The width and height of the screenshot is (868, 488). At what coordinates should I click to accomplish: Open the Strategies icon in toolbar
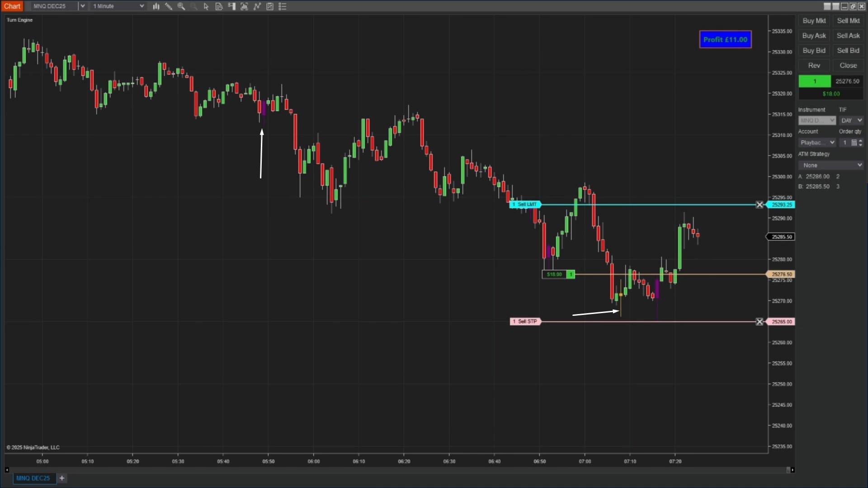257,6
